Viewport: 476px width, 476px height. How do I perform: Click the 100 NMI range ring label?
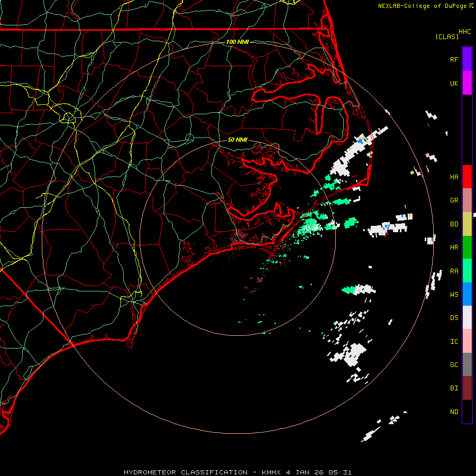coord(237,42)
